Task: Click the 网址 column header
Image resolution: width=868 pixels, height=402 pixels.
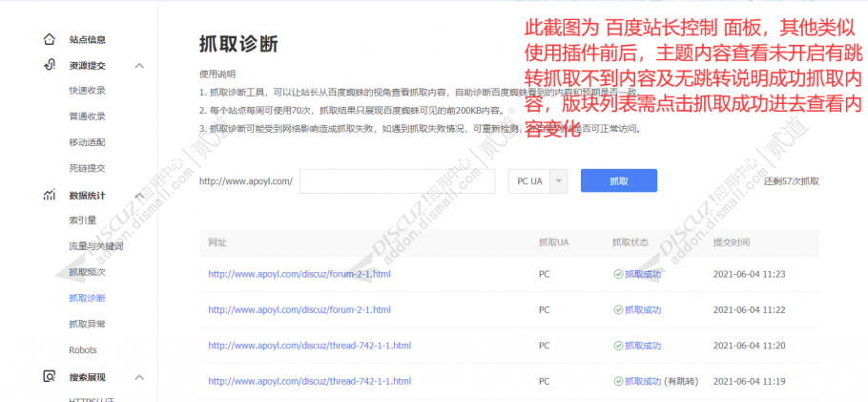Action: pos(217,243)
